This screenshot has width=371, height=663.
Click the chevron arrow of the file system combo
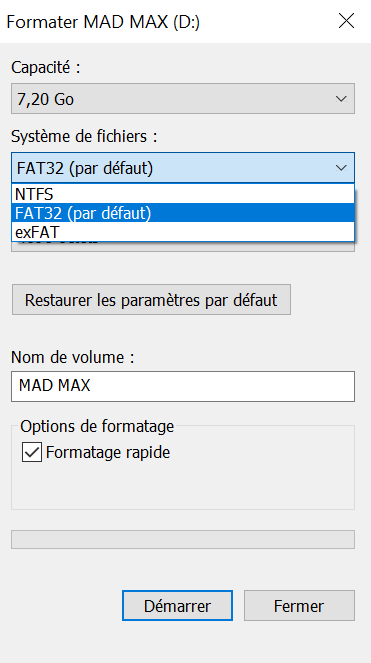[341, 168]
